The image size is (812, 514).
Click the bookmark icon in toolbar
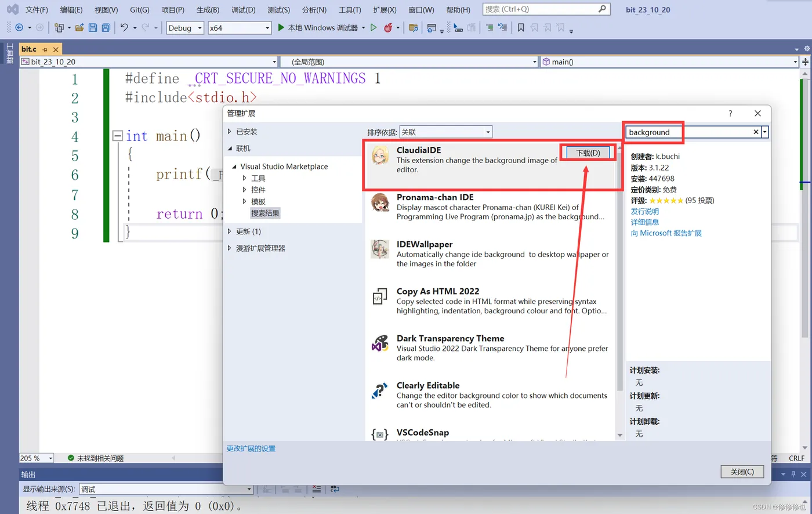[521, 27]
